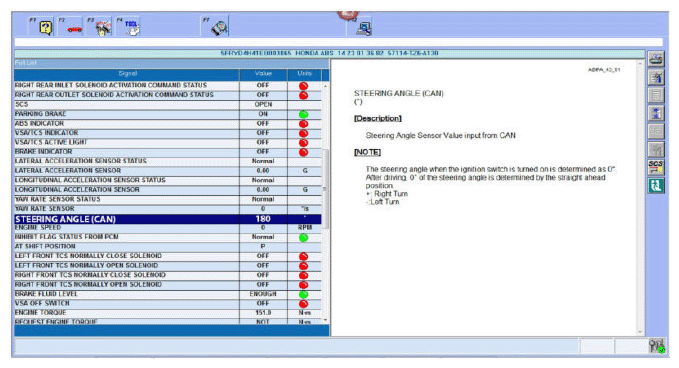Select the STEERING ANGLE (CAN) row
679x368 pixels.
[x=168, y=219]
